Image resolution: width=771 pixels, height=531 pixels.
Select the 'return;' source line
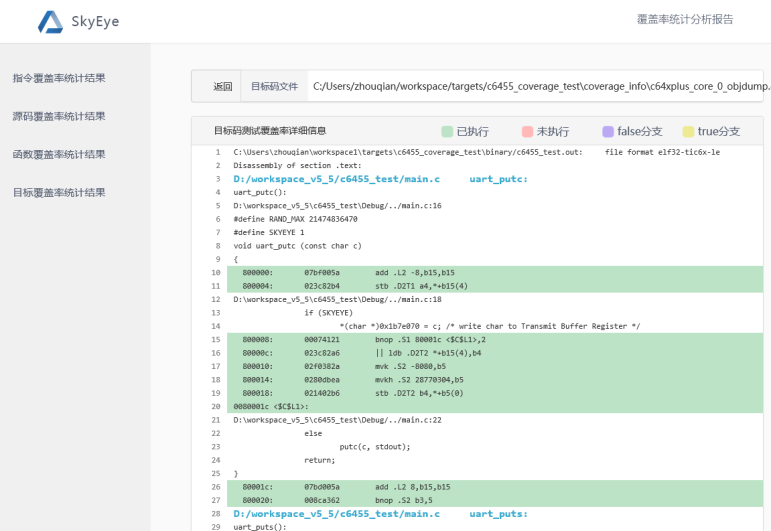pyautogui.click(x=320, y=460)
